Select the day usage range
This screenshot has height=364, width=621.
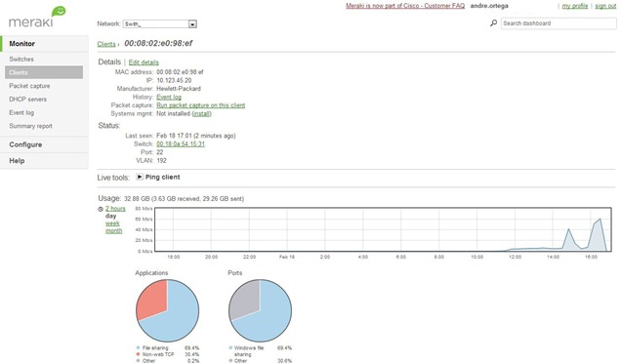pyautogui.click(x=110, y=216)
